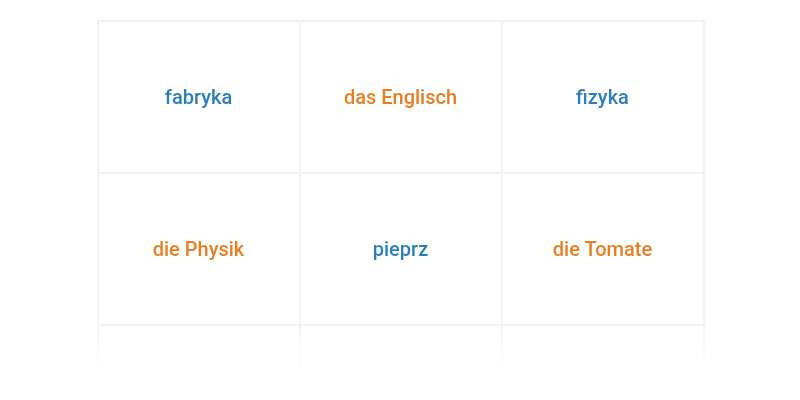Select the fabryka card

[198, 97]
